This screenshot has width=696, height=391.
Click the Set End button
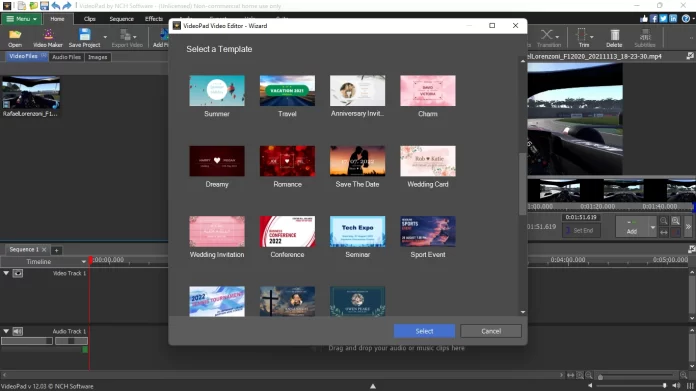click(581, 230)
